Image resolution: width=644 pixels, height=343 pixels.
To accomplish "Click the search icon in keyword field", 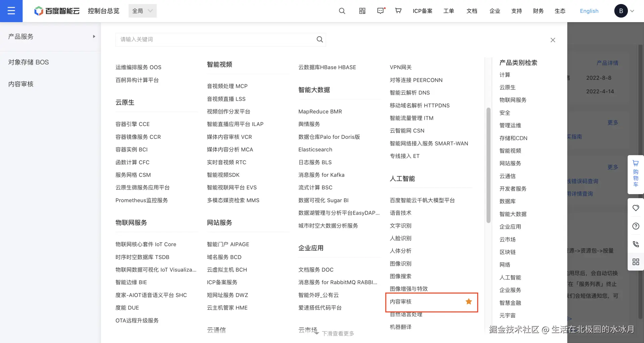I will click(320, 40).
